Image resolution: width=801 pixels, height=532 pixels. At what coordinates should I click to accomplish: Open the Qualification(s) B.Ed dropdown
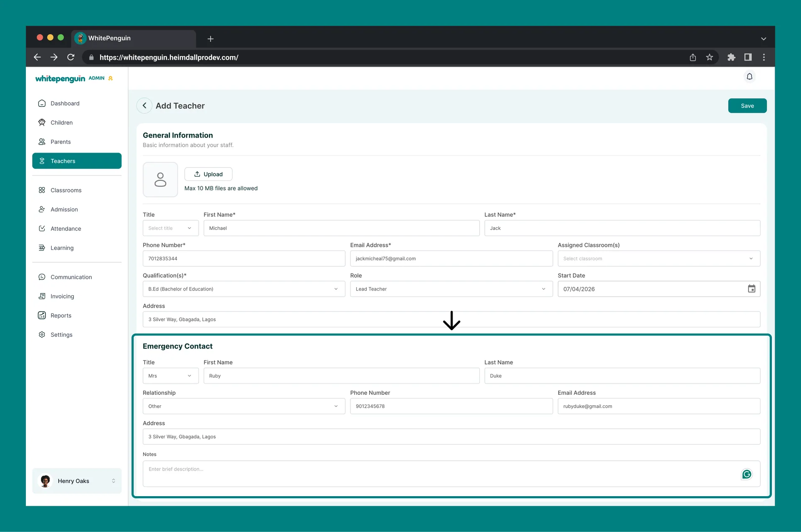244,289
